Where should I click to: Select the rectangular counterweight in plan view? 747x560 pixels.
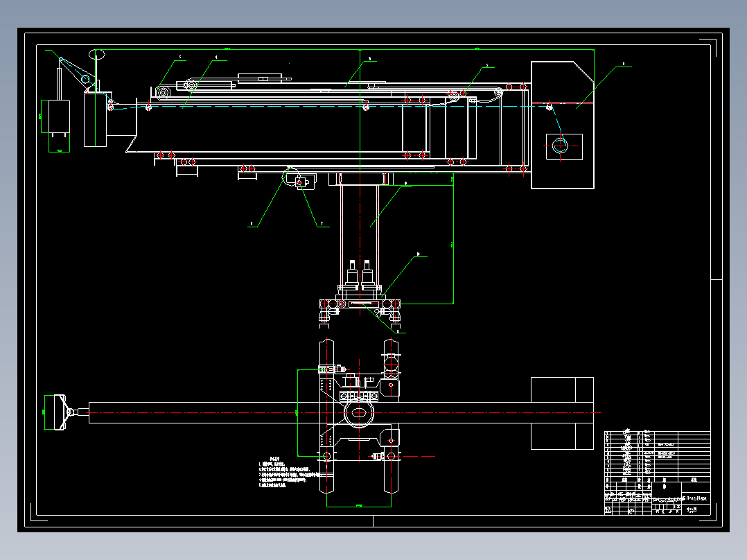[x=562, y=413]
